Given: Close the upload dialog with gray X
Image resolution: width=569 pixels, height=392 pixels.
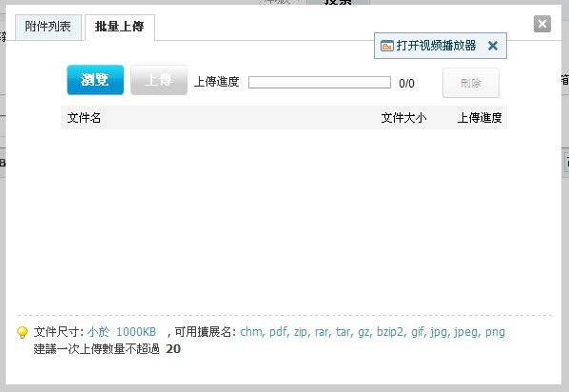Looking at the screenshot, I should click(542, 24).
